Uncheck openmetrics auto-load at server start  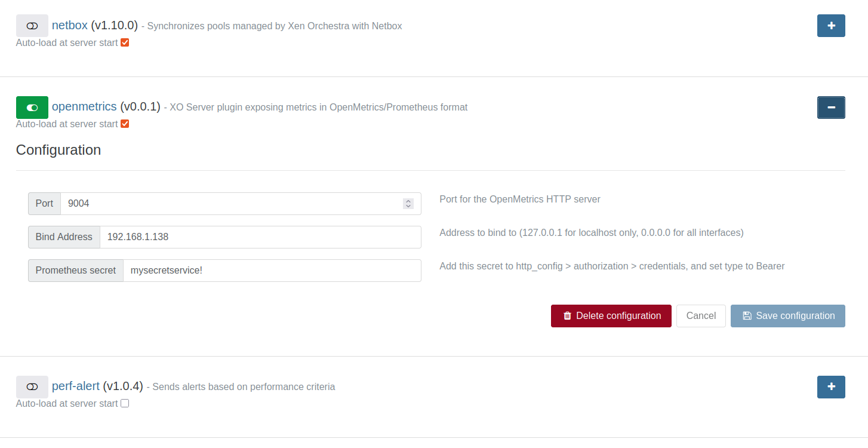(125, 124)
